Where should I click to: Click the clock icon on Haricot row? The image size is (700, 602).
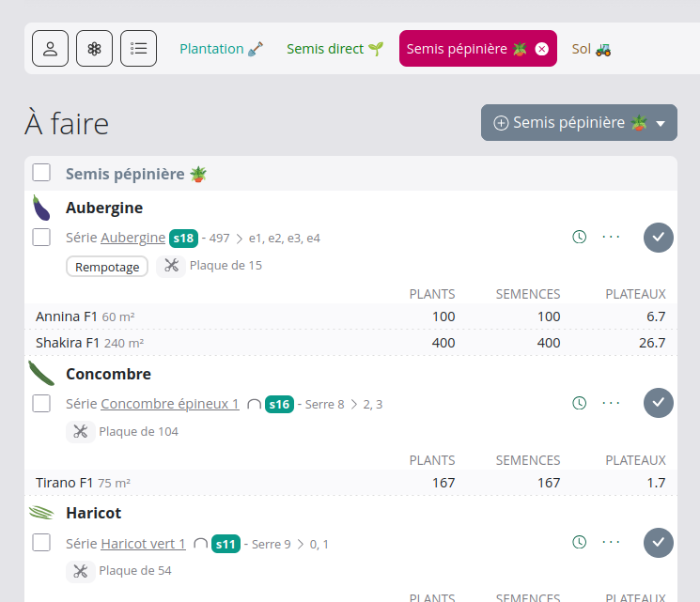[x=580, y=542]
